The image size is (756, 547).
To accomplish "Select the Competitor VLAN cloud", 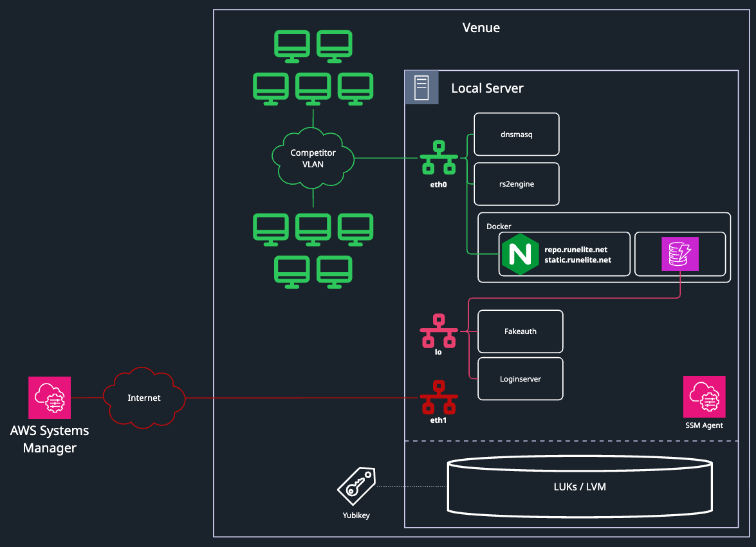I will (313, 158).
